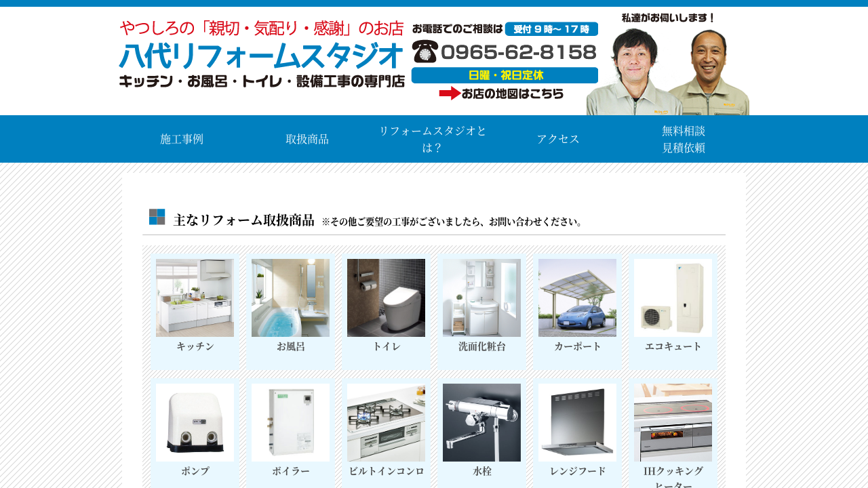Image resolution: width=868 pixels, height=488 pixels.
Task: Go to the 取扱商品 menu item
Action: point(307,139)
